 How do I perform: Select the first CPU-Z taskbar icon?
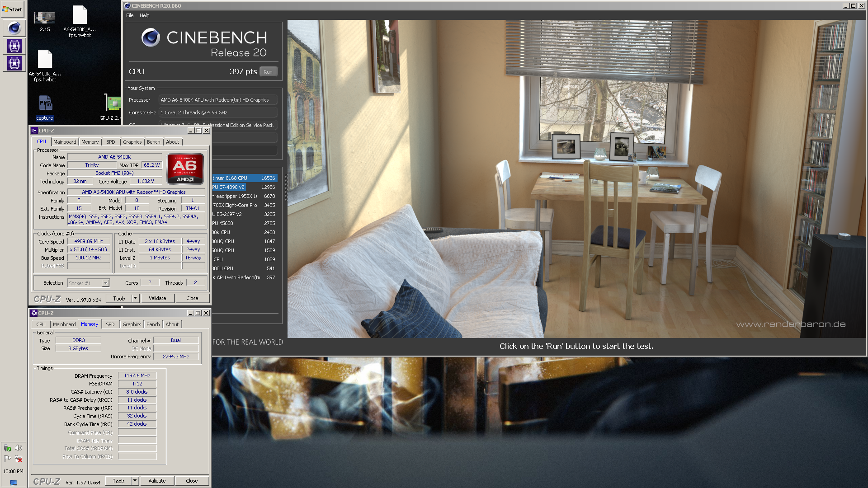14,46
